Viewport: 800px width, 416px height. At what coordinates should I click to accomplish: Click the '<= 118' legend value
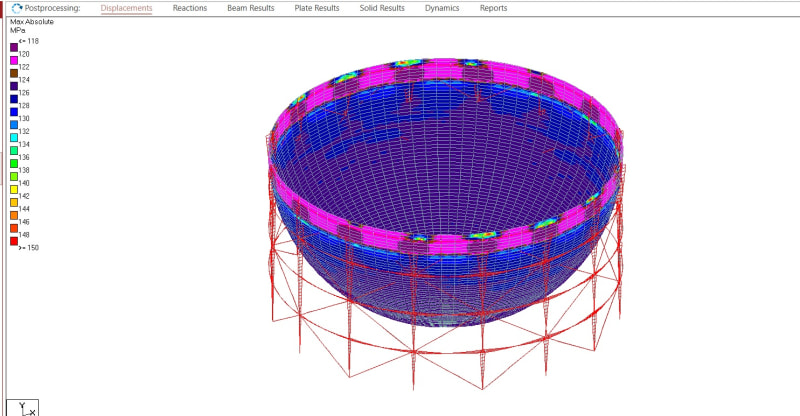coord(29,41)
